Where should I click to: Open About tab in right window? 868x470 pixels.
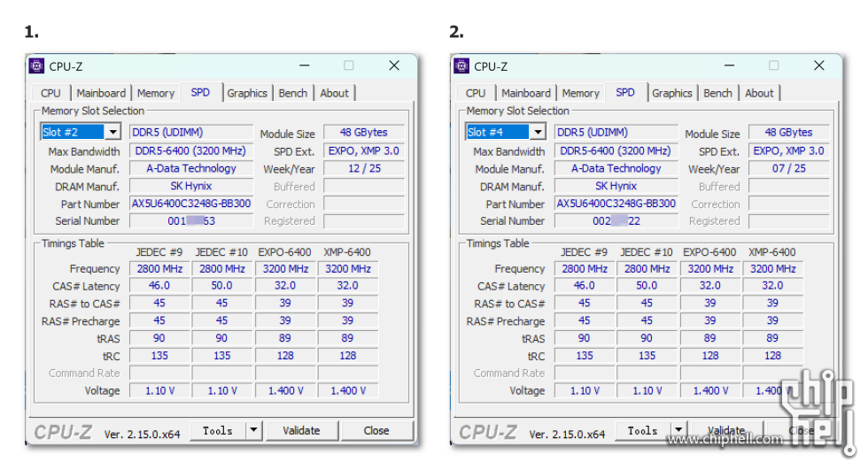(760, 94)
